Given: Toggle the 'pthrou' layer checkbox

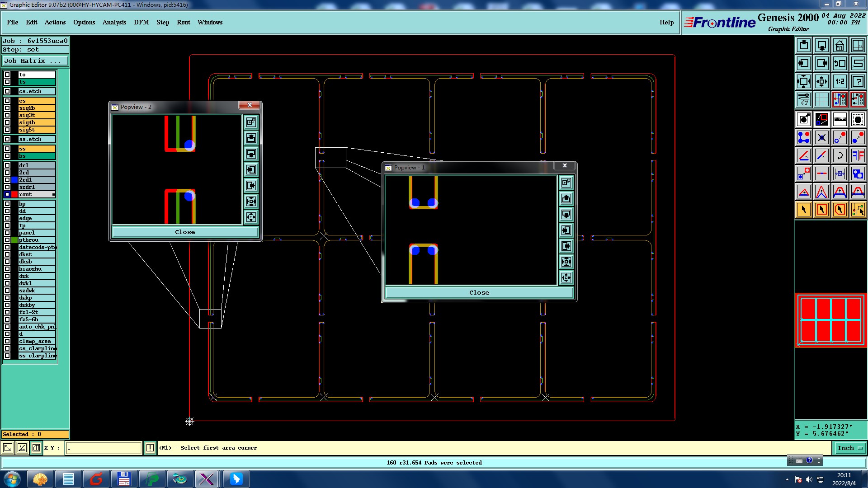Looking at the screenshot, I should click(x=7, y=240).
